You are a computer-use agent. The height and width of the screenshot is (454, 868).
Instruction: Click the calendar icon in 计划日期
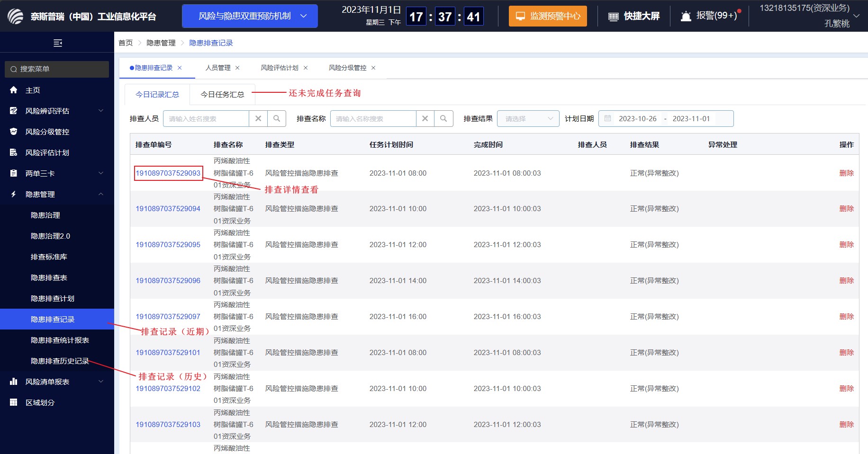point(607,118)
